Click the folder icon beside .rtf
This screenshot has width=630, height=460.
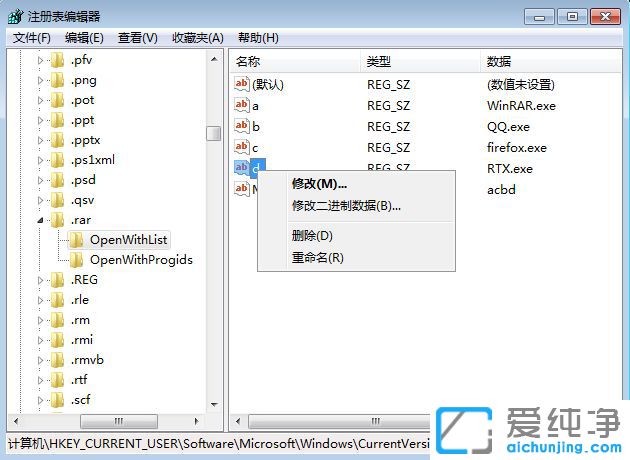click(57, 380)
